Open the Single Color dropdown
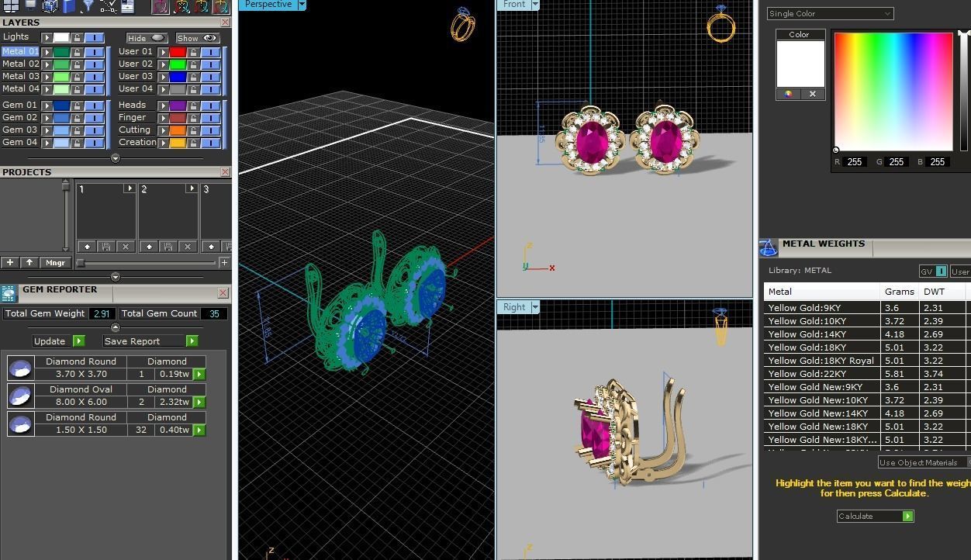The height and width of the screenshot is (560, 971). pos(830,13)
